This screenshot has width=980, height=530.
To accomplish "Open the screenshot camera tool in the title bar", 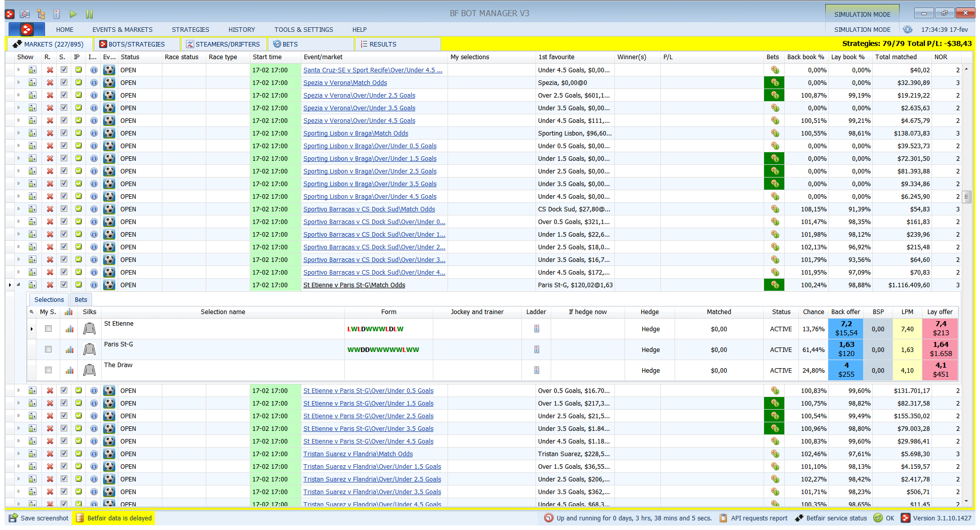I will pyautogui.click(x=25, y=14).
